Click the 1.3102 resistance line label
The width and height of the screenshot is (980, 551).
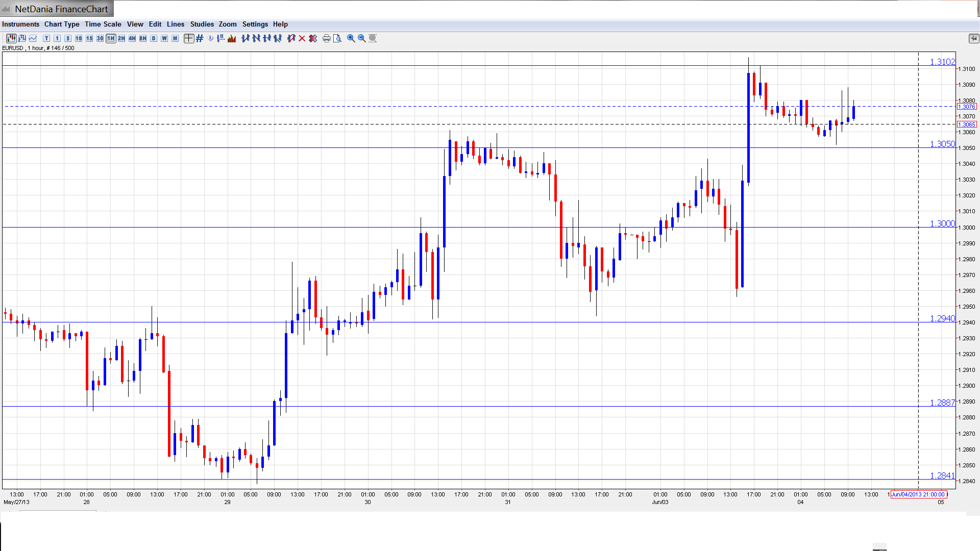[x=942, y=62]
